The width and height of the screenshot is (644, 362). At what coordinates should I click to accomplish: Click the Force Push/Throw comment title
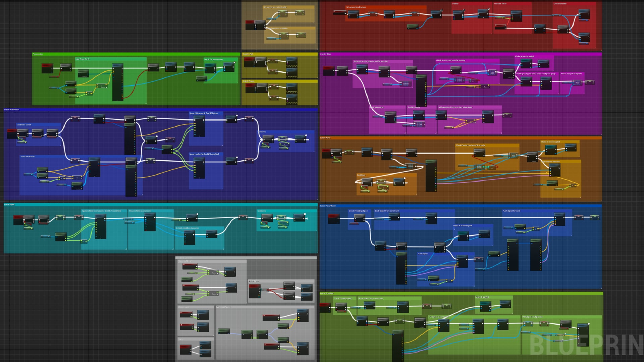[328, 206]
